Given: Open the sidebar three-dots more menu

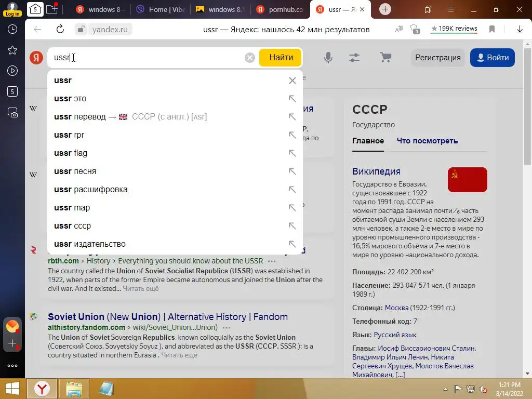Looking at the screenshot, I should [12, 366].
